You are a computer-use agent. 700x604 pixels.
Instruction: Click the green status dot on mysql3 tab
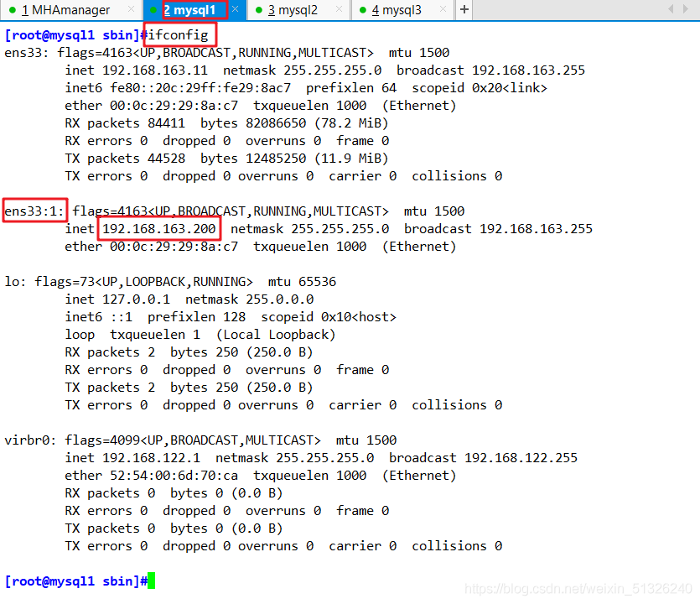coord(362,10)
